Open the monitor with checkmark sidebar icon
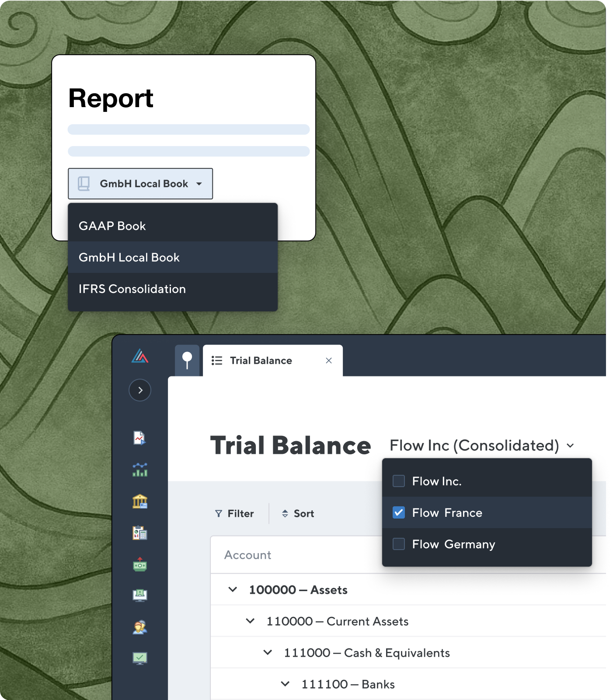613x700 pixels. tap(140, 658)
